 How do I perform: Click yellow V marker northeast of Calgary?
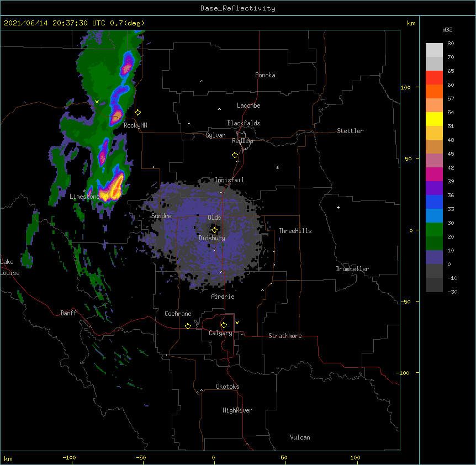[x=237, y=323]
